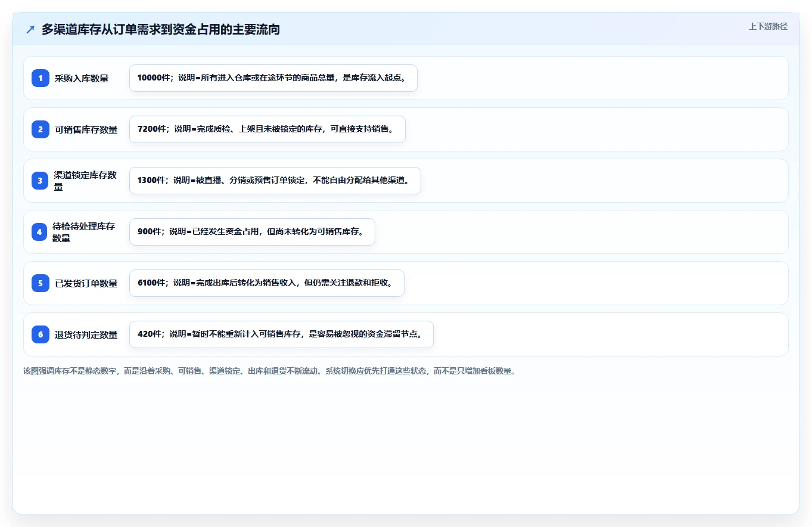Viewport: 812px width, 527px height.
Task: Click the 6100件 description box
Action: click(267, 283)
